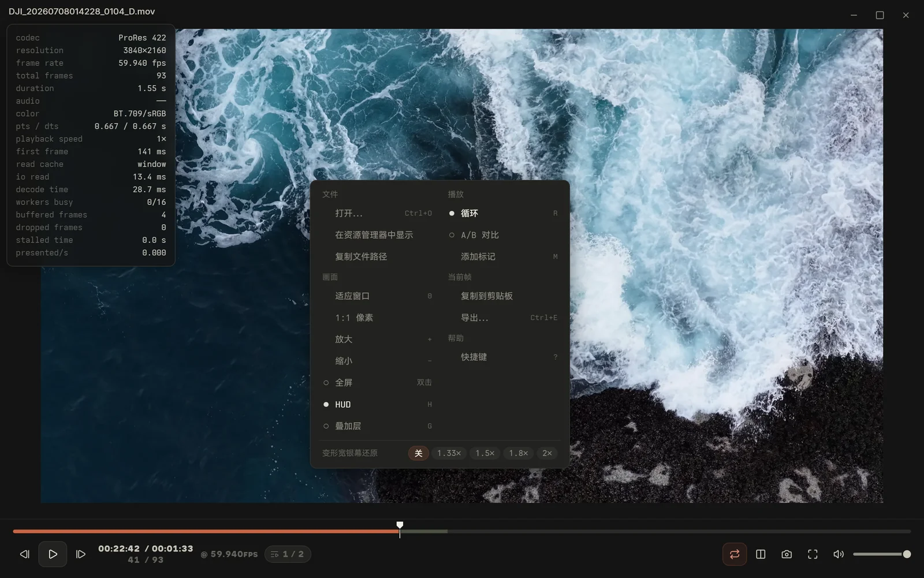Image resolution: width=924 pixels, height=578 pixels.
Task: Enable 全屏 option in the context menu
Action: [x=378, y=383]
